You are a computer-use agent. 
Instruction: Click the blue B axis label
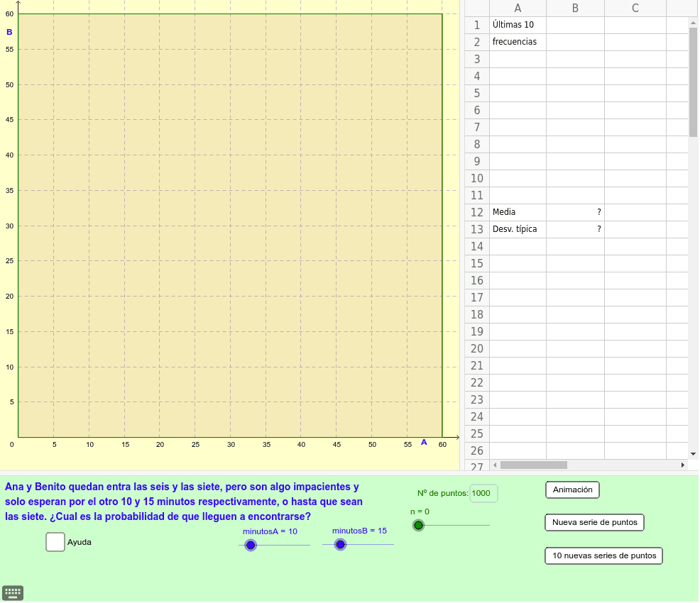click(9, 32)
